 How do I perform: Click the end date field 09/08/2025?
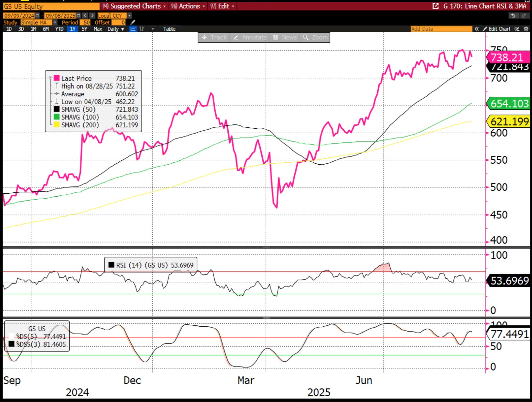pos(60,16)
